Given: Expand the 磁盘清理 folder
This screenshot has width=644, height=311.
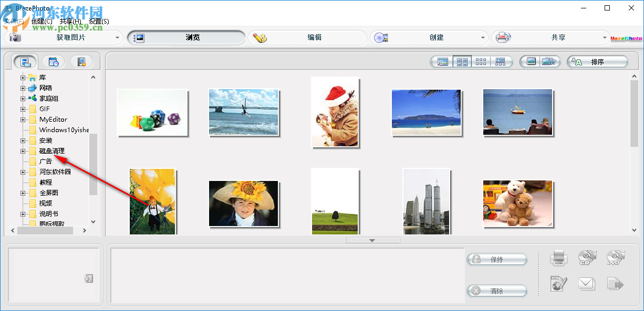Looking at the screenshot, I should click(22, 151).
